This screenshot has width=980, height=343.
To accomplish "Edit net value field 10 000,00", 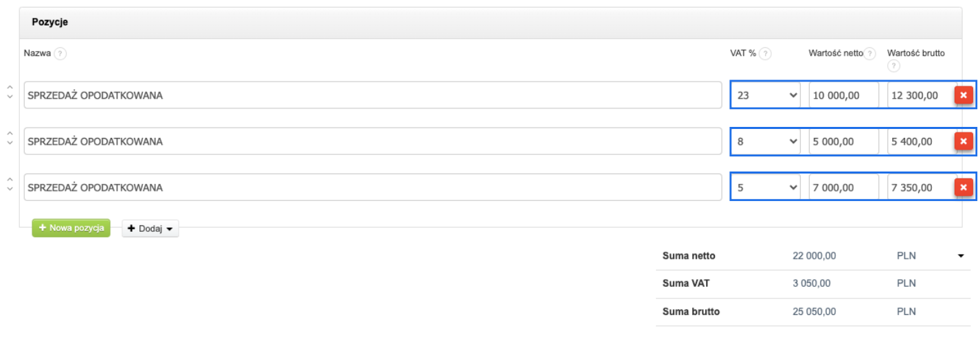I will [x=843, y=95].
